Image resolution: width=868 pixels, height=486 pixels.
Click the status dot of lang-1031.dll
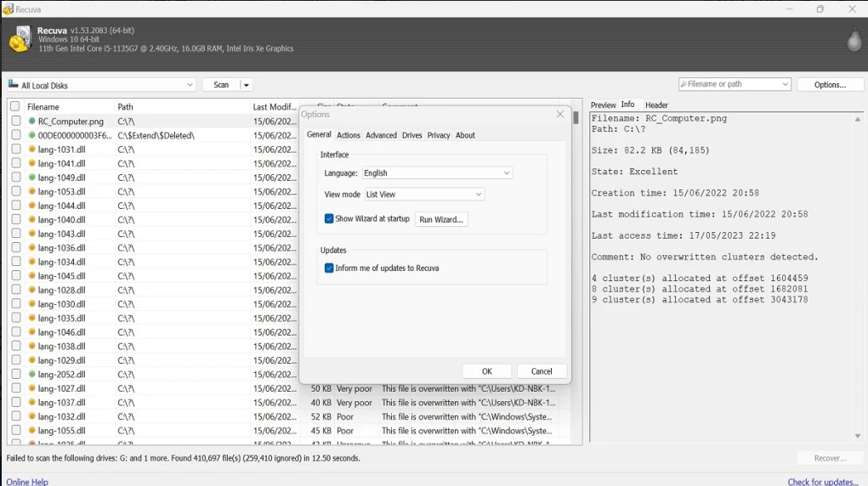pos(32,149)
